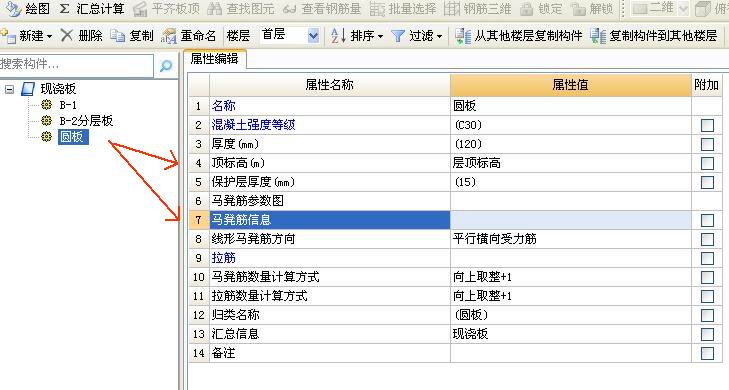The image size is (729, 390).
Task: Click the 解锁 unlock icon
Action: [578, 8]
